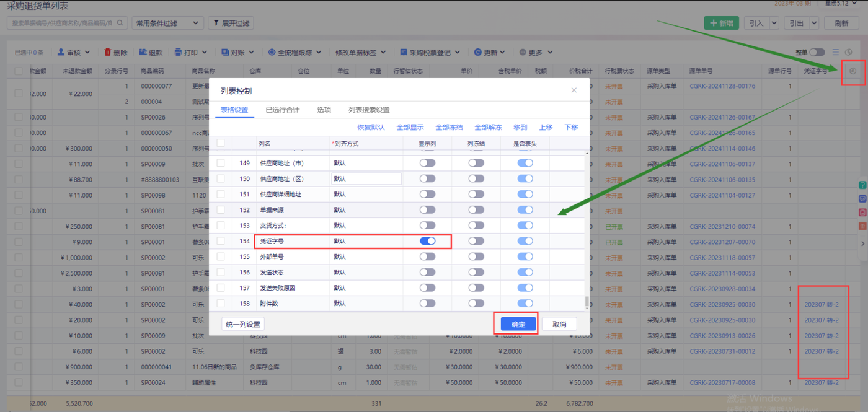Image resolution: width=868 pixels, height=412 pixels.
Task: Toggle 列冻结 for 单据来源 row
Action: tap(476, 210)
